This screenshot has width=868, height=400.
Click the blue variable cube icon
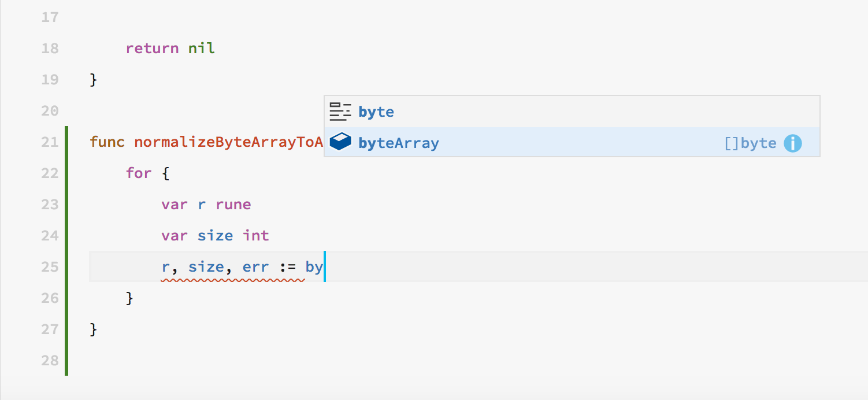(x=340, y=142)
